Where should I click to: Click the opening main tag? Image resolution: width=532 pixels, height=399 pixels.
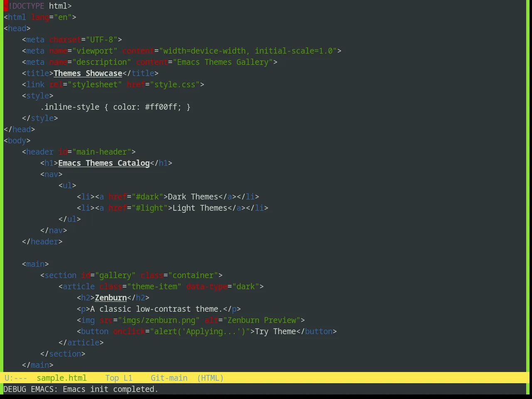[35, 264]
